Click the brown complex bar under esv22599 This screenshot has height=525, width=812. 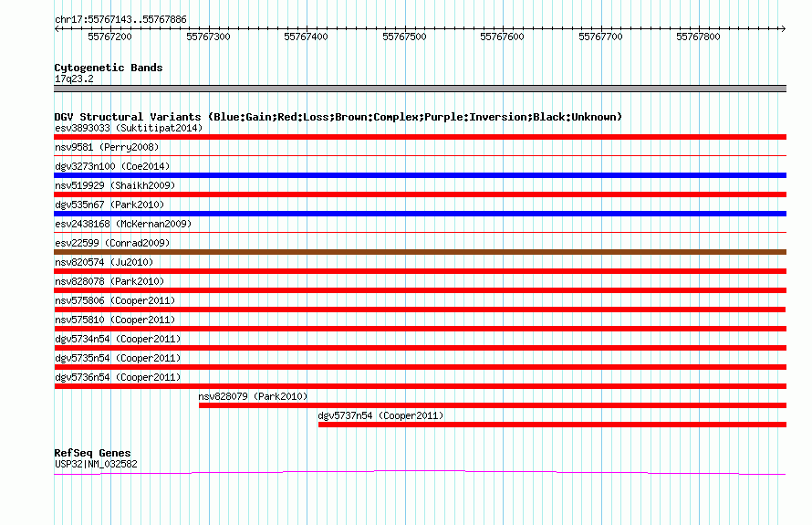420,252
